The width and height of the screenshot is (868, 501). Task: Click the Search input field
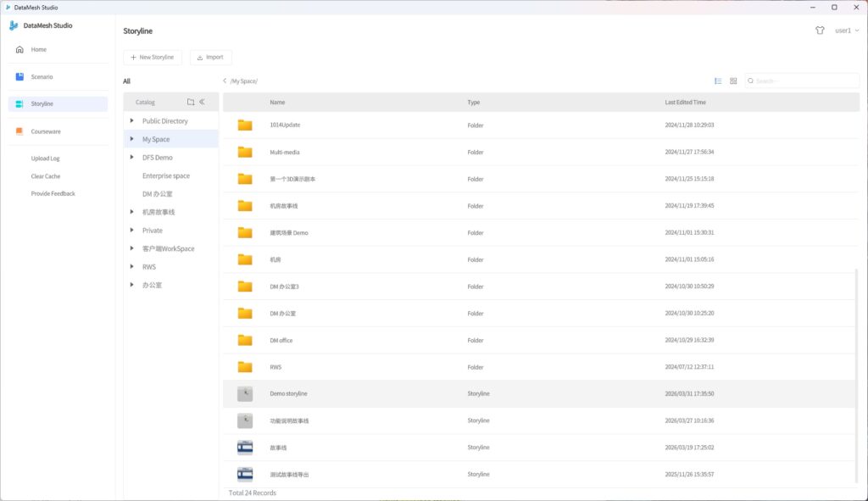click(x=793, y=81)
